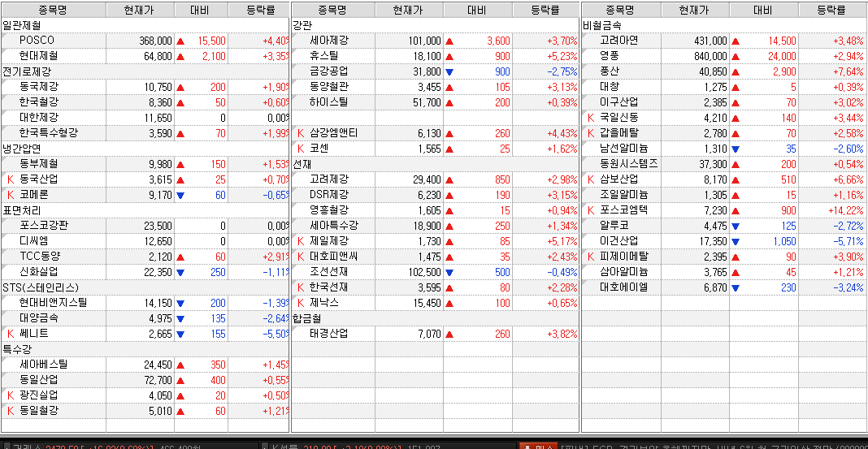Screen dimensions: 868x449
Task: Click the K marker beside 쎄니트
Action: pos(11,333)
